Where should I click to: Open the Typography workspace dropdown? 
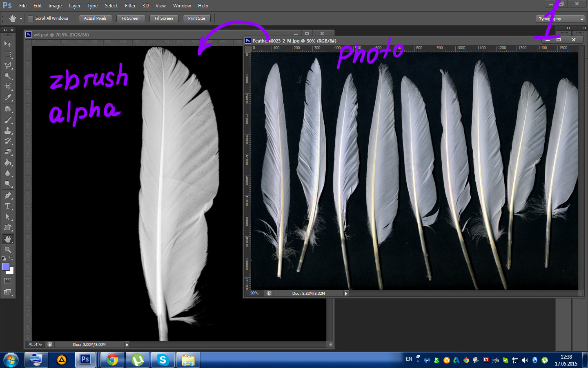coord(561,19)
